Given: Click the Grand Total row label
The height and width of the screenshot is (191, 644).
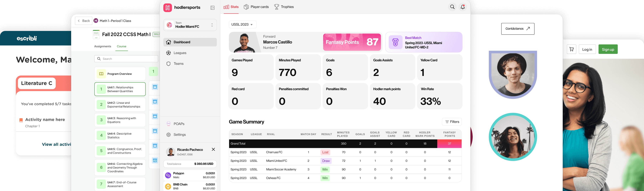Looking at the screenshot, I should pyautogui.click(x=238, y=144).
